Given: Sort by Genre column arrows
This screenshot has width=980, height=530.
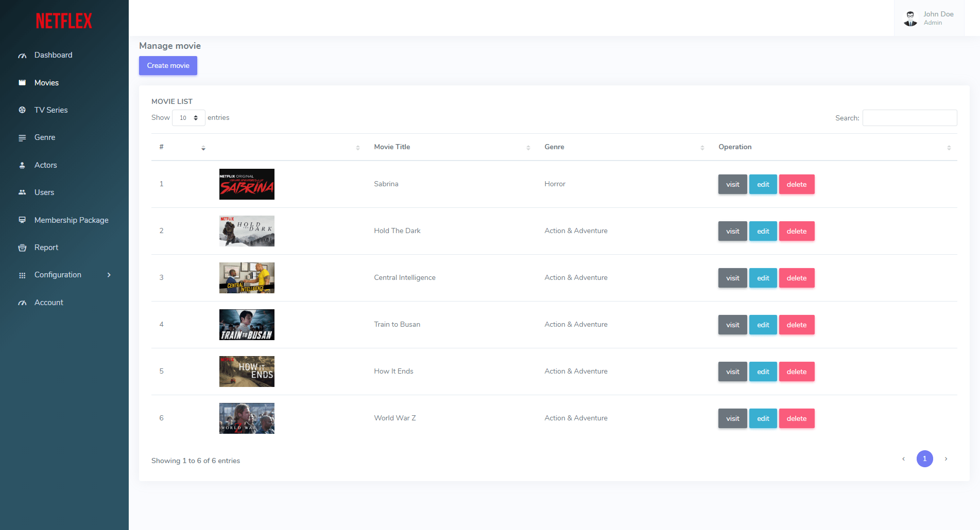Looking at the screenshot, I should tap(702, 148).
